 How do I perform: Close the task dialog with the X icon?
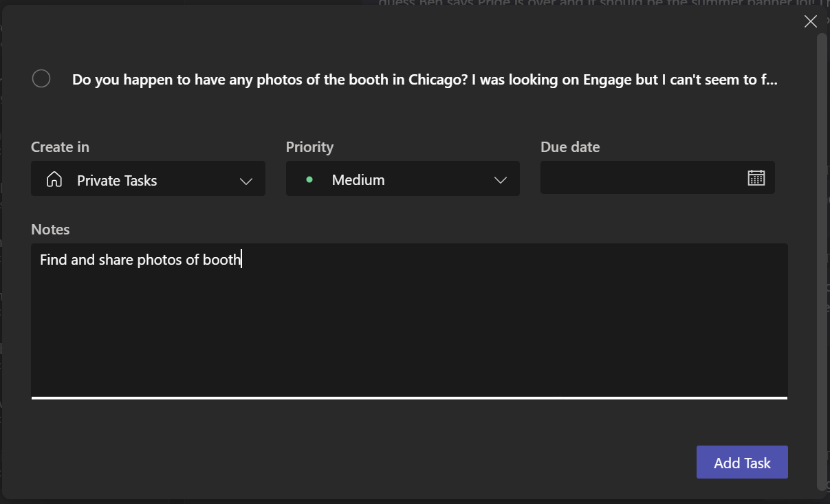pyautogui.click(x=810, y=21)
